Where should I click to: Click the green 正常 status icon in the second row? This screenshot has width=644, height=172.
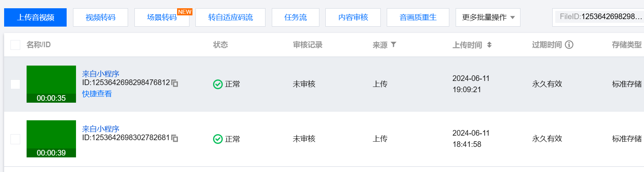pyautogui.click(x=218, y=139)
